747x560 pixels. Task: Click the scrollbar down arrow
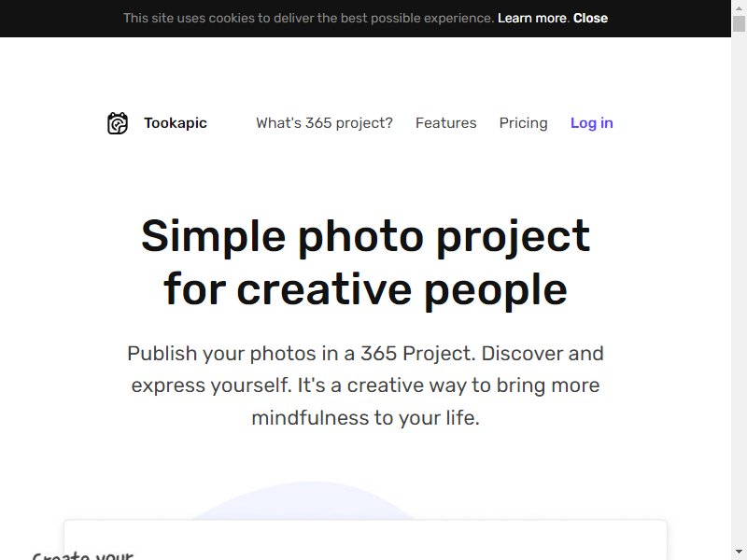tap(739, 553)
